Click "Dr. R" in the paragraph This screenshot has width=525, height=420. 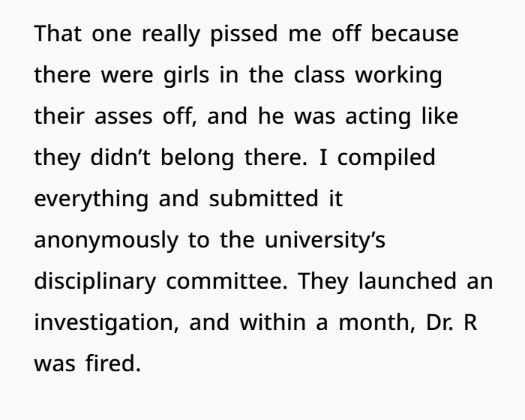(451, 322)
